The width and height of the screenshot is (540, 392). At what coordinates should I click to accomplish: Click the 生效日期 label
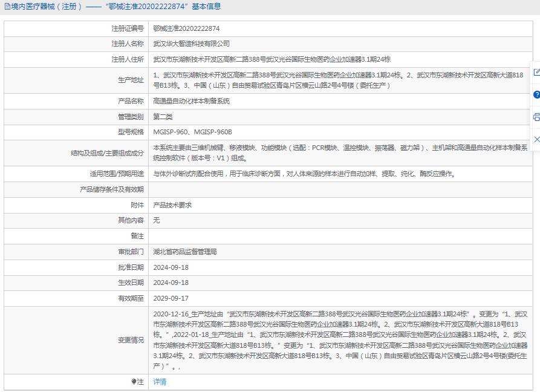(x=131, y=283)
